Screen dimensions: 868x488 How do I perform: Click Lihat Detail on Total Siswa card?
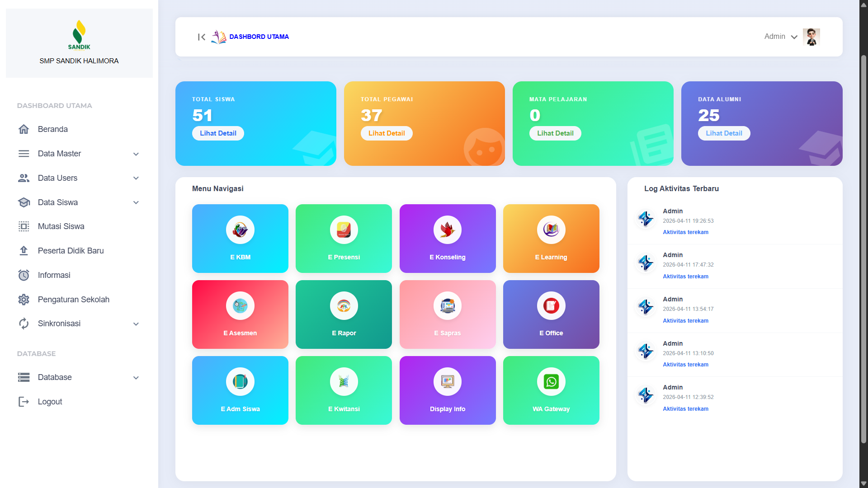coord(218,133)
